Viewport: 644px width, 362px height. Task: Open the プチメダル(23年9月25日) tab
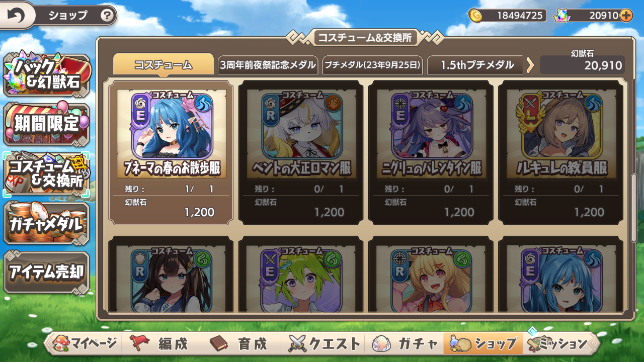372,65
